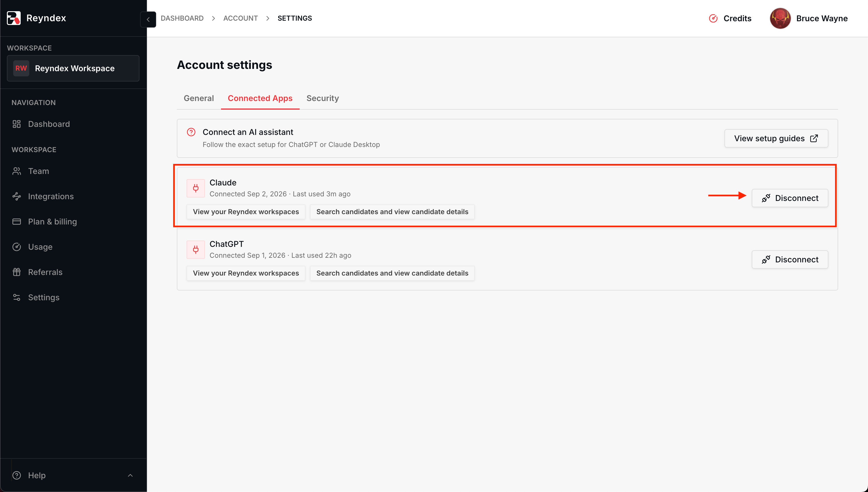Open the Reyndex Workspace switcher
This screenshot has height=492, width=868.
(73, 68)
